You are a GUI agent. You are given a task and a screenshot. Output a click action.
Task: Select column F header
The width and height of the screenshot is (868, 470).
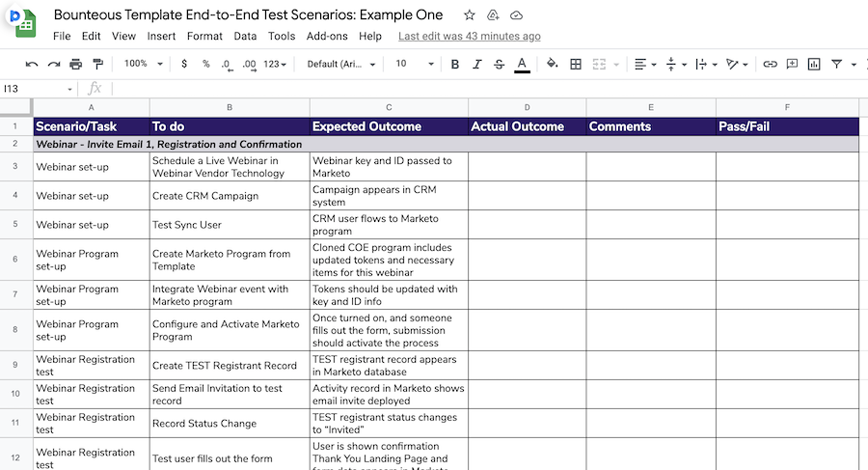[x=787, y=107]
